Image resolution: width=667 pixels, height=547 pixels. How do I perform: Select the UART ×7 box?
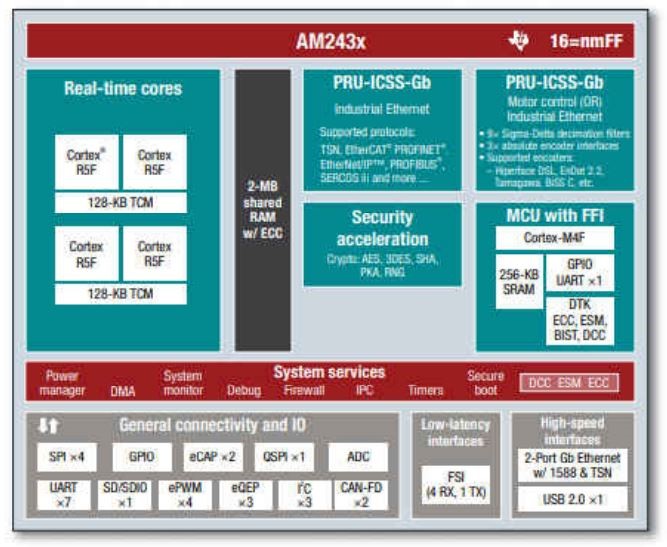[x=64, y=495]
